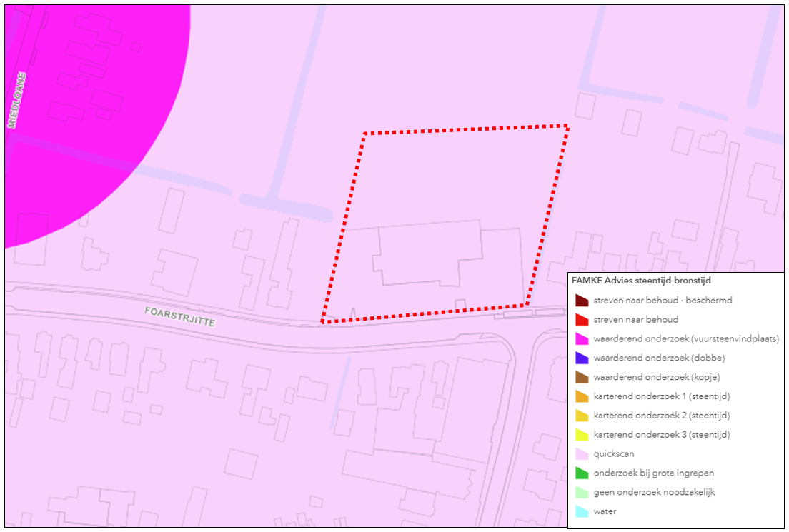Click the blue 'dobbe' legend swatch

582,358
